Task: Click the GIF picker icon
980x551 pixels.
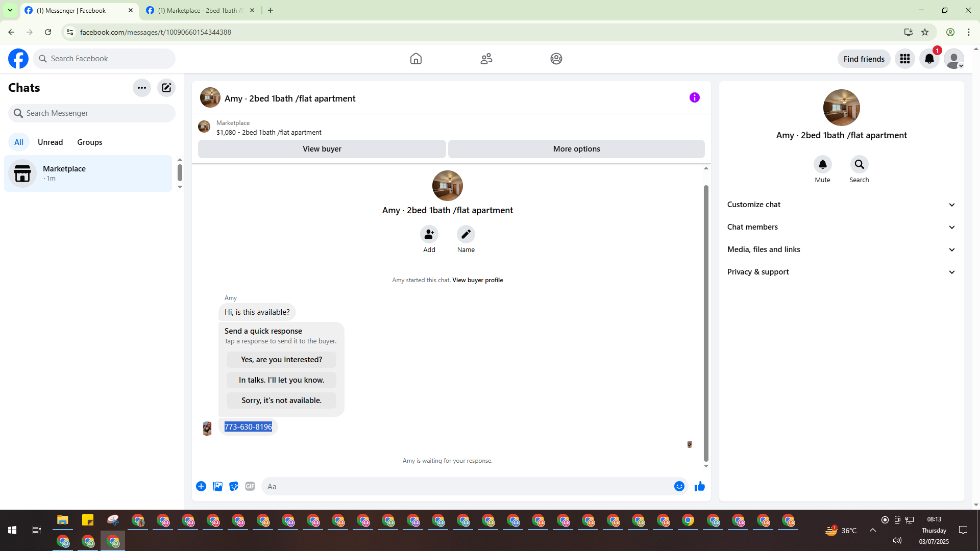Action: tap(250, 486)
